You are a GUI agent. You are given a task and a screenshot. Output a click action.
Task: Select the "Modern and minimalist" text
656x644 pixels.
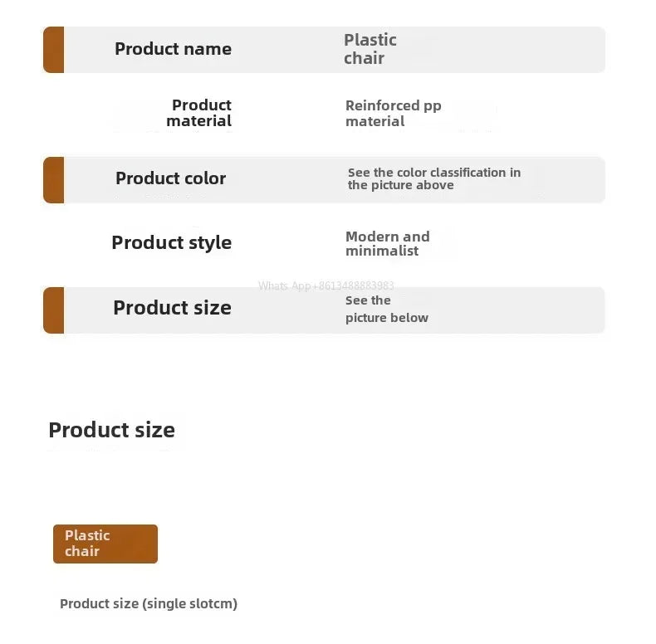click(x=387, y=244)
